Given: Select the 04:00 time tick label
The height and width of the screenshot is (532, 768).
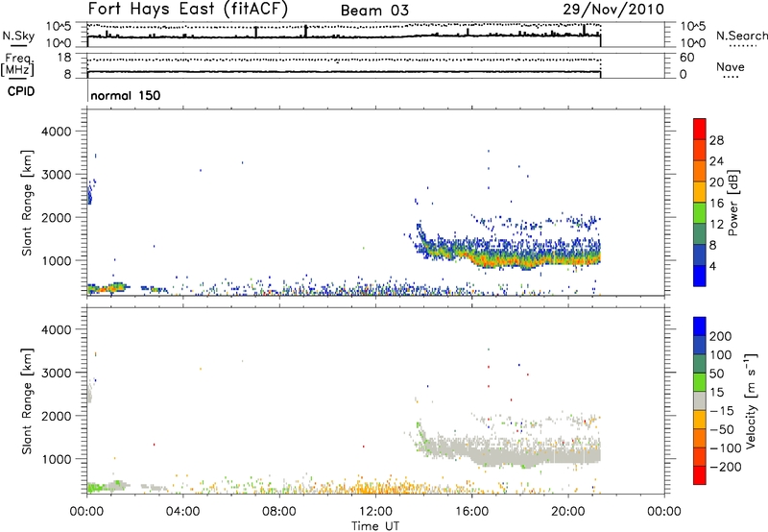Looking at the screenshot, I should tap(182, 512).
